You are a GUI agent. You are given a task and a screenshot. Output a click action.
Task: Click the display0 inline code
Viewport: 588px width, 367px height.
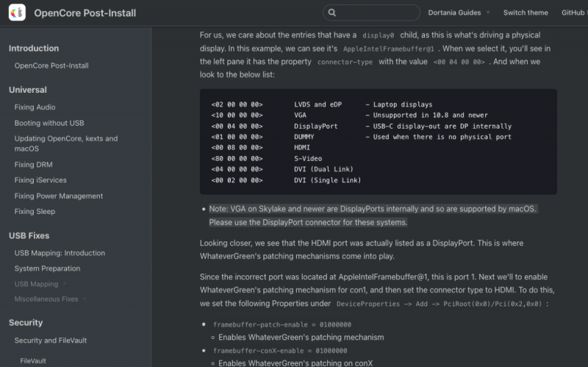tap(378, 35)
